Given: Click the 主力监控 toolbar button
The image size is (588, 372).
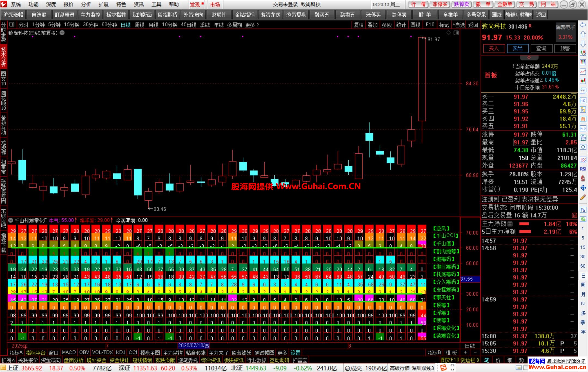Looking at the screenshot, I should [x=90, y=15].
